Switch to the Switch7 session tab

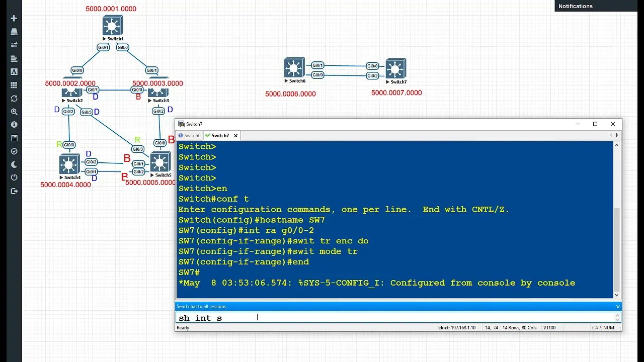click(x=220, y=135)
